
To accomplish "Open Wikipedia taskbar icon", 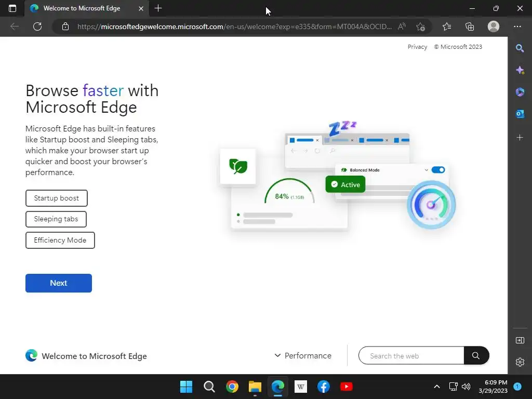I will click(x=301, y=387).
